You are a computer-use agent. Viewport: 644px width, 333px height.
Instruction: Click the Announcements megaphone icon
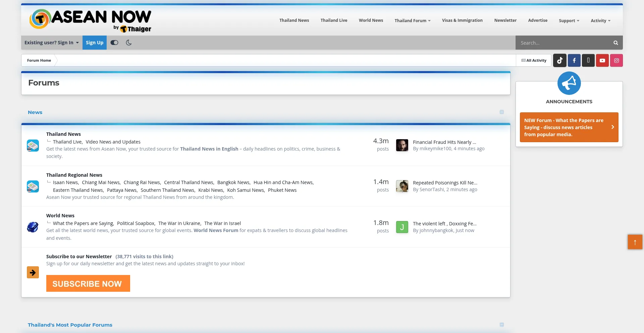click(x=569, y=83)
